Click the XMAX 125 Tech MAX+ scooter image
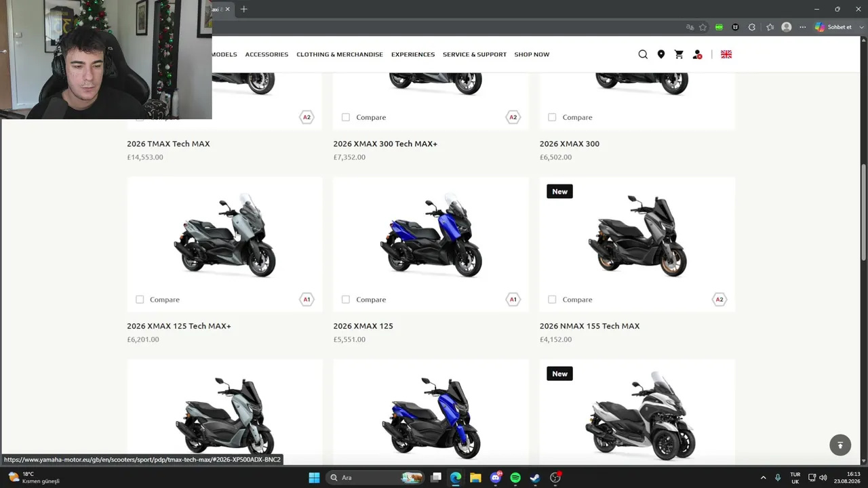 (225, 236)
